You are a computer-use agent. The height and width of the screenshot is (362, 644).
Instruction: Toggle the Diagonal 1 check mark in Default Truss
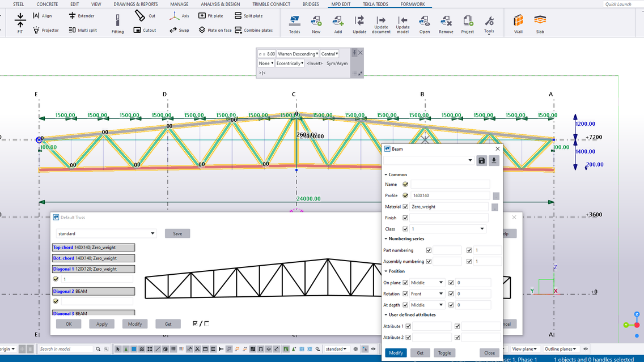tap(56, 279)
